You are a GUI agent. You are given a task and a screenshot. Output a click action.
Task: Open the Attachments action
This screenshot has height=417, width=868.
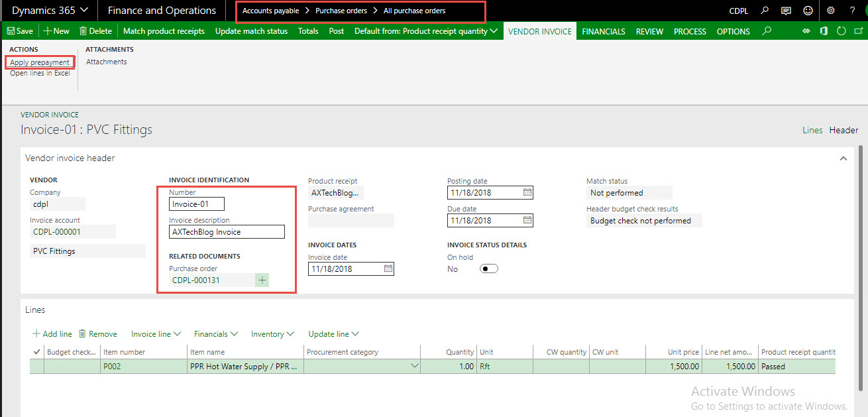[x=107, y=62]
